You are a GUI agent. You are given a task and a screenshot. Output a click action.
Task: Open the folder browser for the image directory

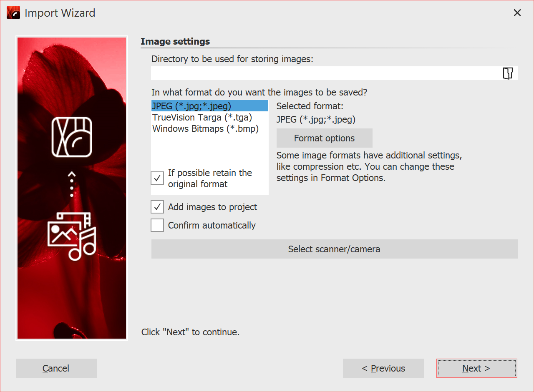[507, 73]
